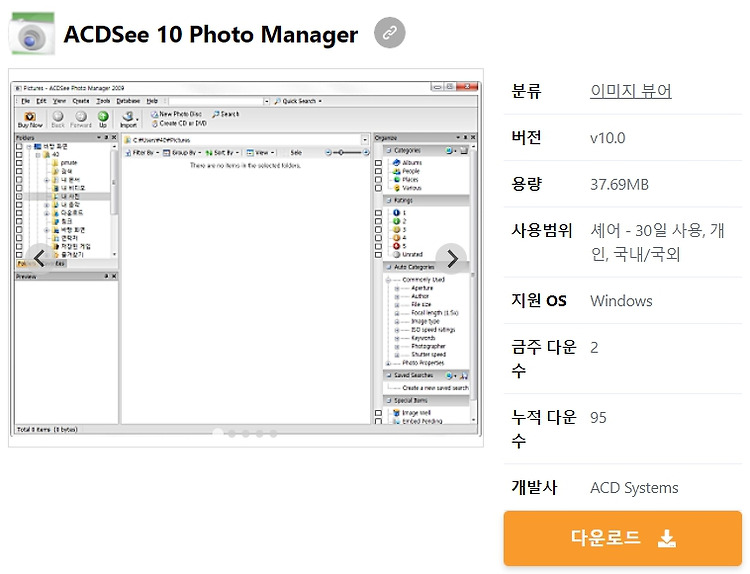Screen dimensions: 750x574
Task: Open the 이미지 뷰어 category link
Action: click(x=630, y=91)
